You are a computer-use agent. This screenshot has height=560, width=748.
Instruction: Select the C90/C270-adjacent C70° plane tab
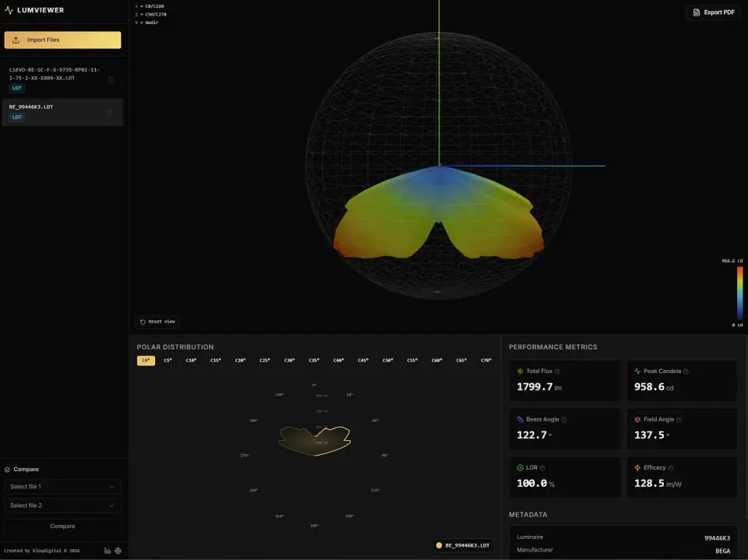pos(485,361)
